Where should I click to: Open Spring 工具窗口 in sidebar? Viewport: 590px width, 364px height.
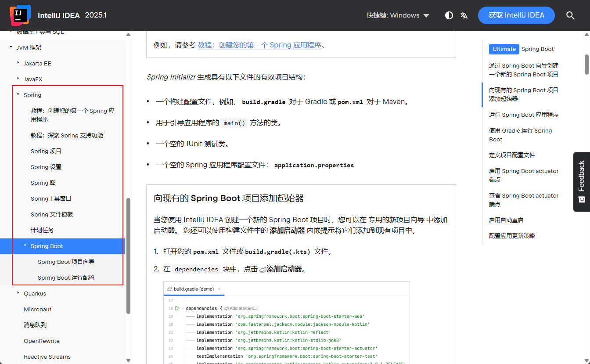coord(51,198)
